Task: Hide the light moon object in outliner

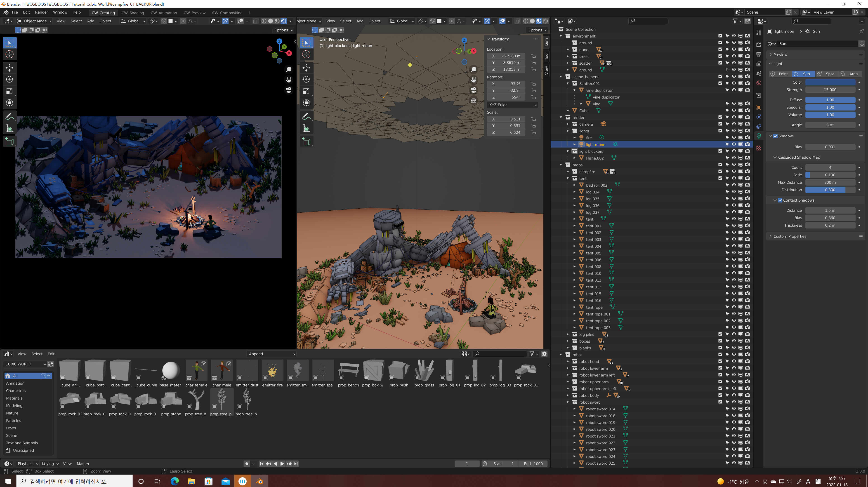Action: tap(734, 144)
